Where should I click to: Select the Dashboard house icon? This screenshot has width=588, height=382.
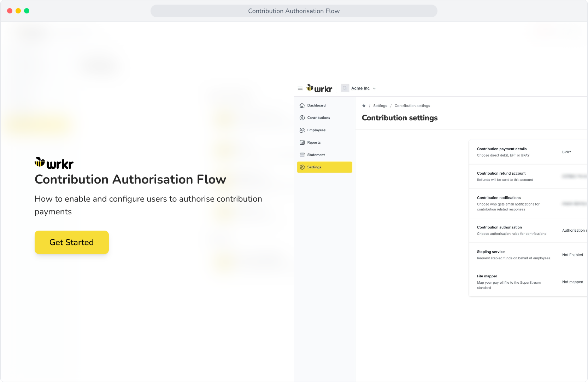(302, 105)
